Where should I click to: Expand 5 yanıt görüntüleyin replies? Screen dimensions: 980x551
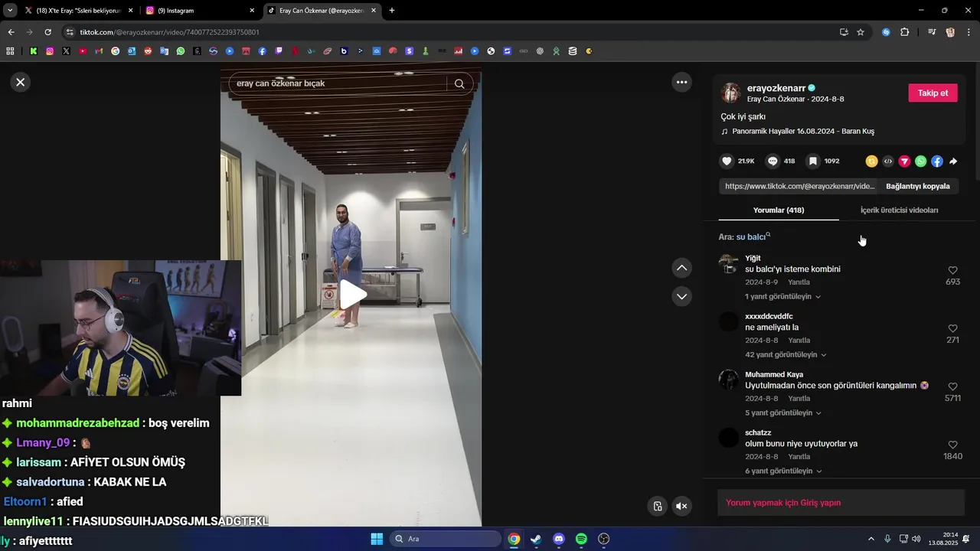[782, 412]
